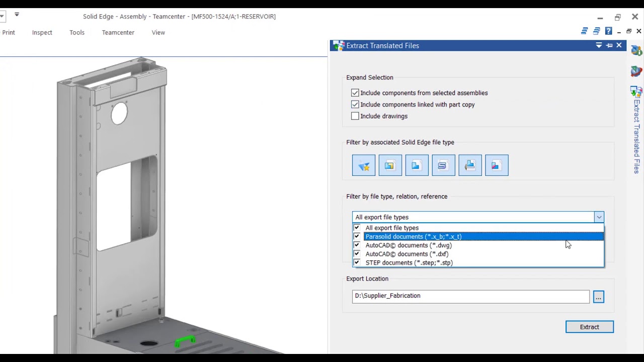Toggle the pink-and-blue file type filter icon
Image resolution: width=644 pixels, height=362 pixels.
coord(497,165)
